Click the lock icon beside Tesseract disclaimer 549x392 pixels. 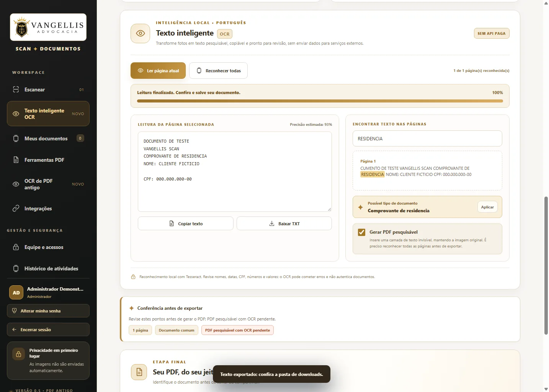coord(133,277)
